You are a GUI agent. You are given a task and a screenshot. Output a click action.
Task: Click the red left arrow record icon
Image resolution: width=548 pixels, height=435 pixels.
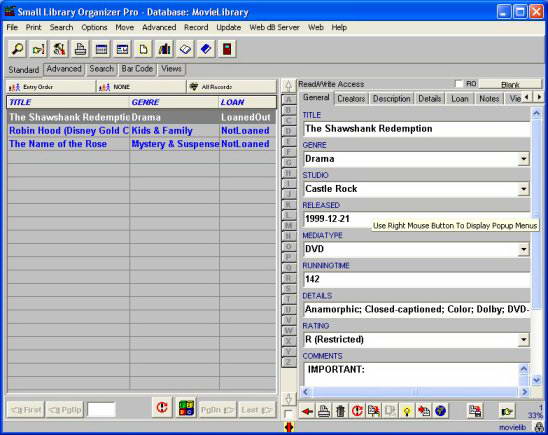coord(307,411)
